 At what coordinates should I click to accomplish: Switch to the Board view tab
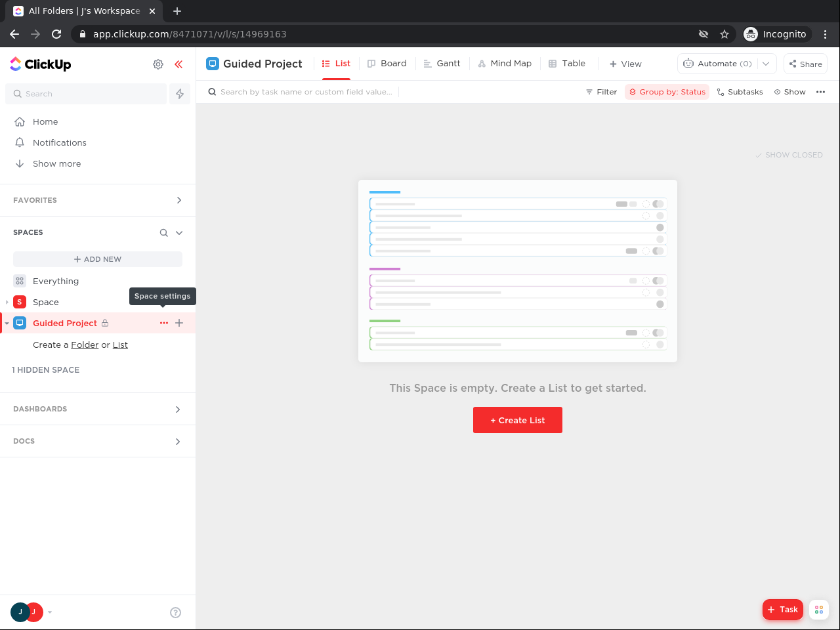(387, 64)
